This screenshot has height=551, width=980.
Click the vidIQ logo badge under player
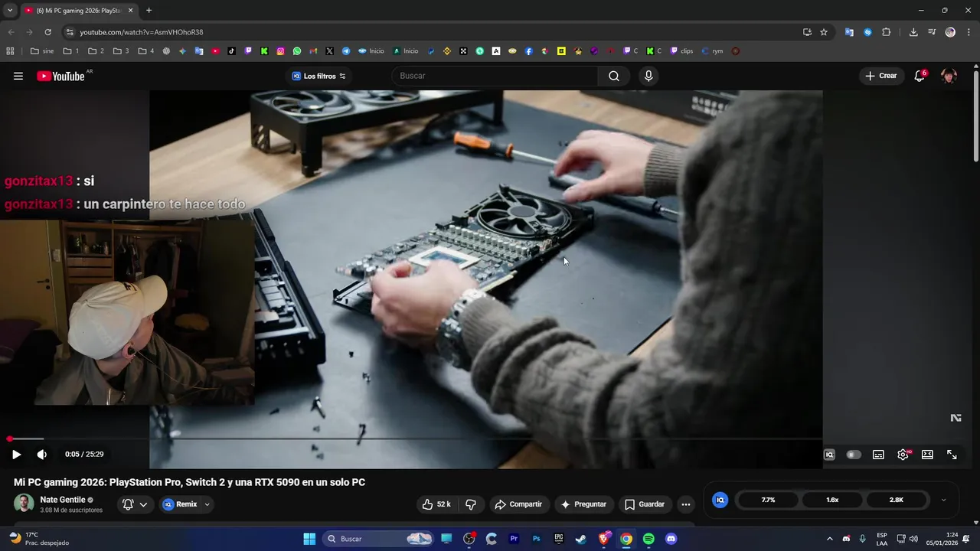coord(720,500)
